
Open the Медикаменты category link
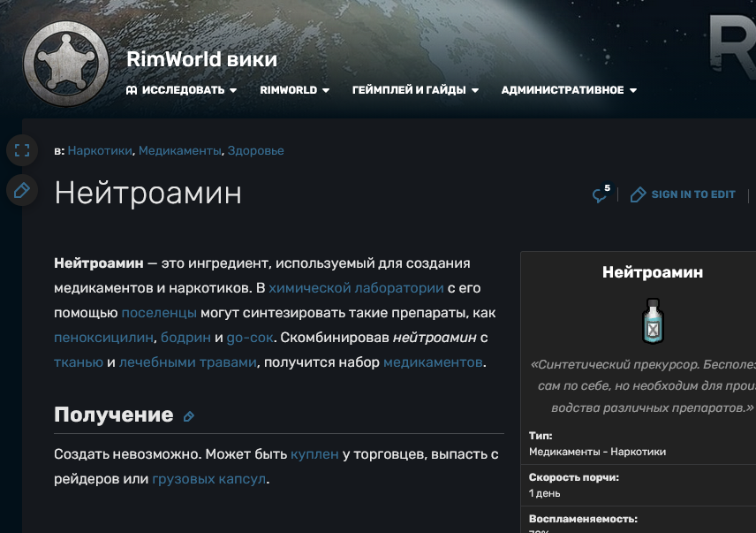(x=180, y=150)
